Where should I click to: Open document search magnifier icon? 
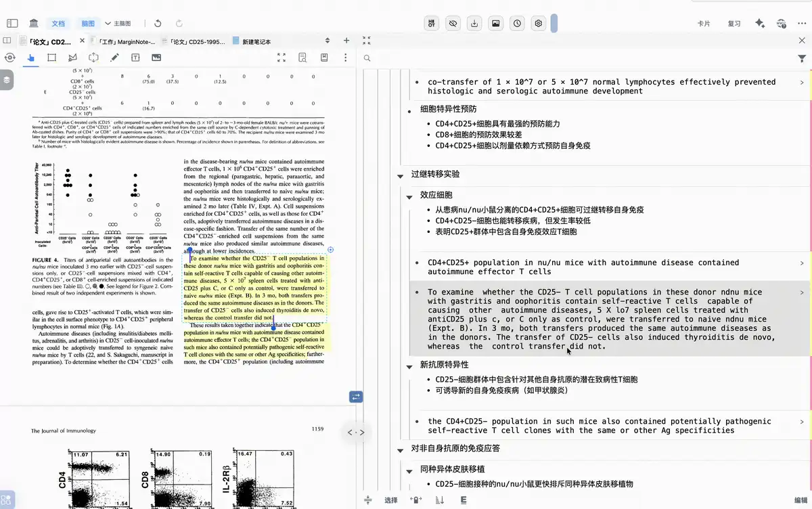[302, 58]
